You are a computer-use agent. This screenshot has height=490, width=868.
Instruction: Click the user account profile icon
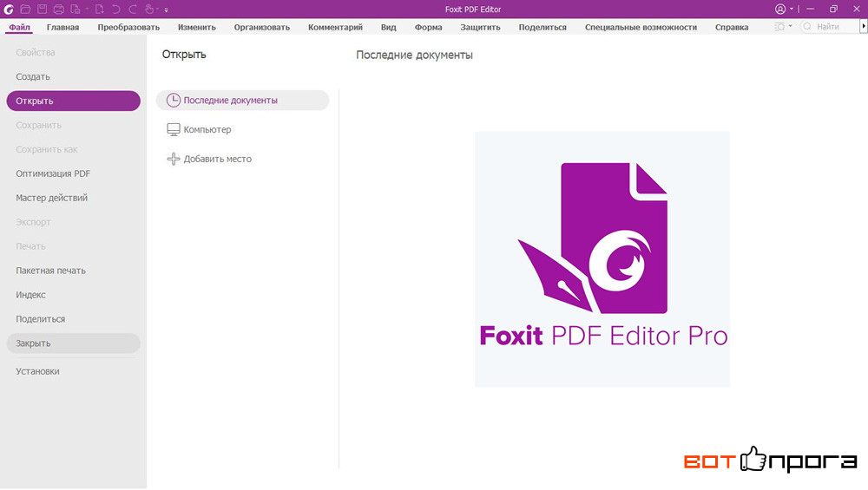pos(780,10)
